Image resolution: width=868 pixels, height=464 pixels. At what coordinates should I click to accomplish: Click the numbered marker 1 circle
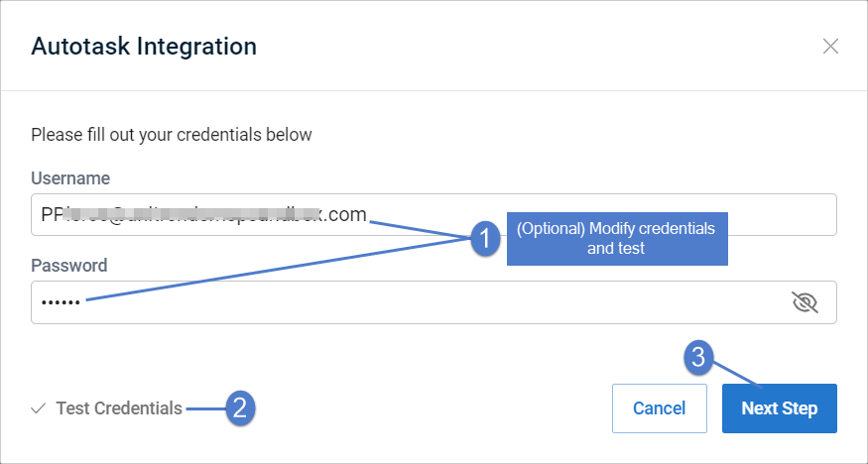pyautogui.click(x=485, y=239)
